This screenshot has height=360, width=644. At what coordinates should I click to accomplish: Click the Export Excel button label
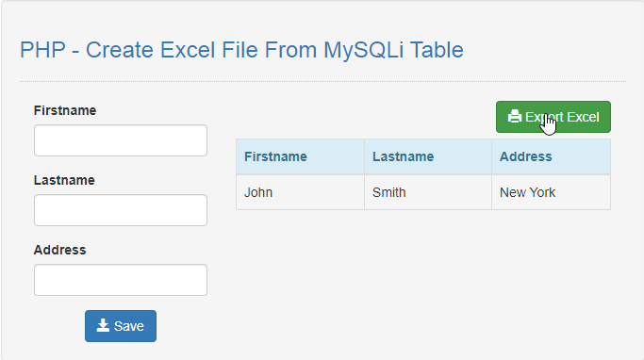point(562,117)
